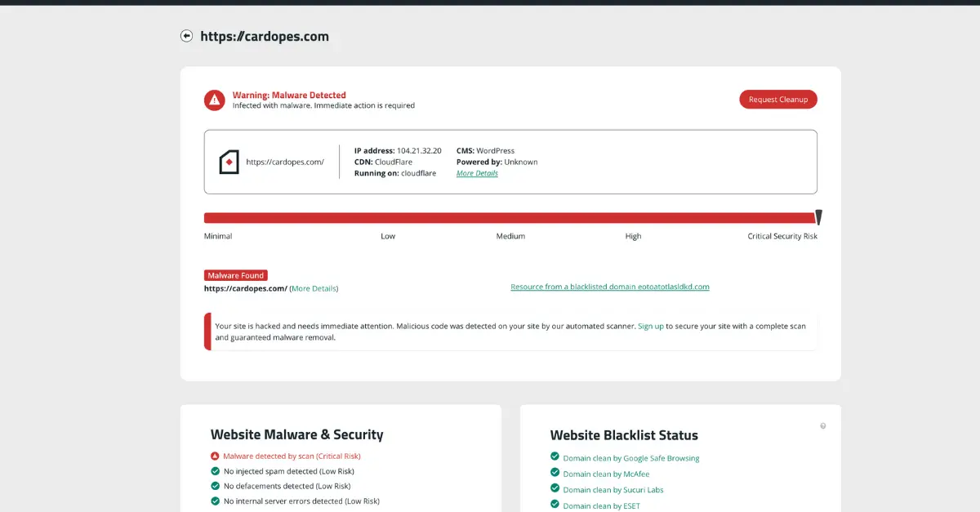Click the risk meter pointer at Critical
Viewport: 980px width, 512px height.
click(x=818, y=217)
